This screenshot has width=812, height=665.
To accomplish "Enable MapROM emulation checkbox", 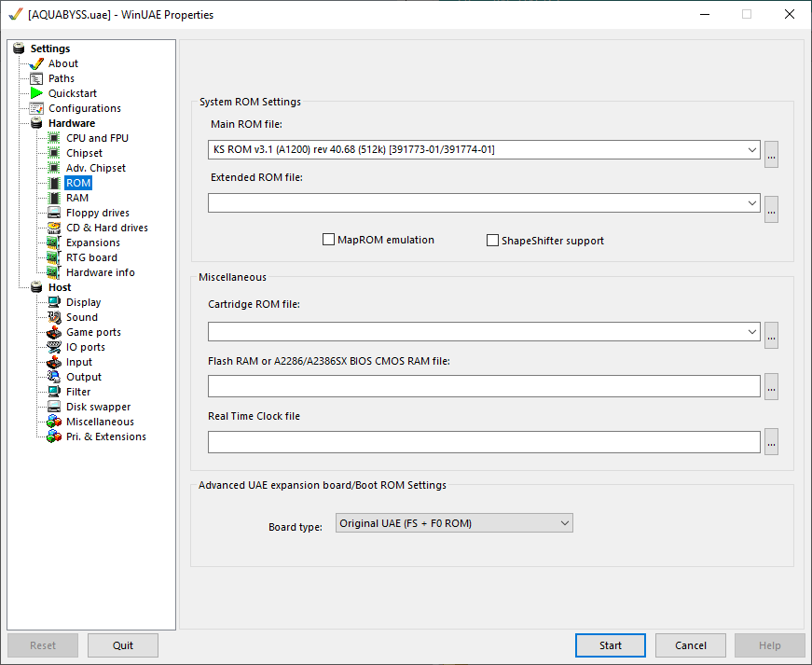I will pyautogui.click(x=328, y=240).
